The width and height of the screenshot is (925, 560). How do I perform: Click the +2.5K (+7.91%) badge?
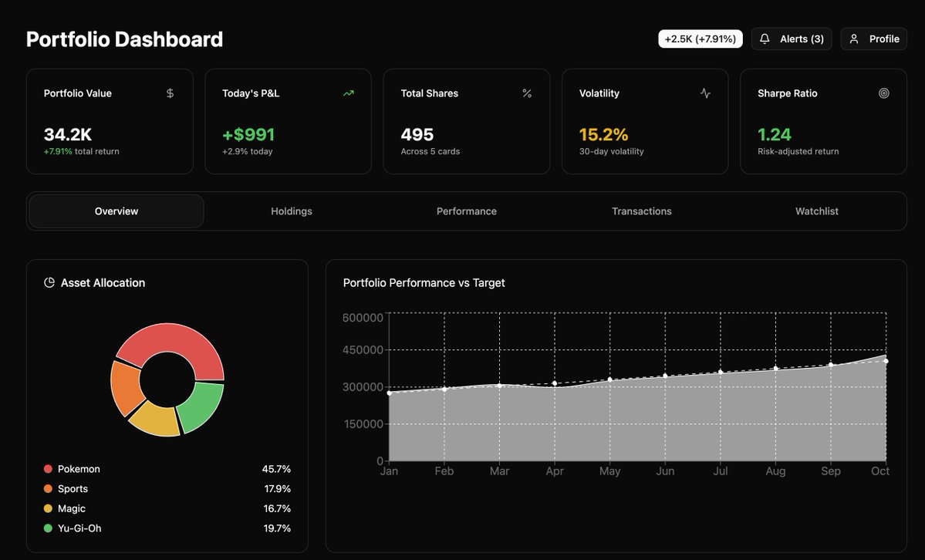pos(701,39)
